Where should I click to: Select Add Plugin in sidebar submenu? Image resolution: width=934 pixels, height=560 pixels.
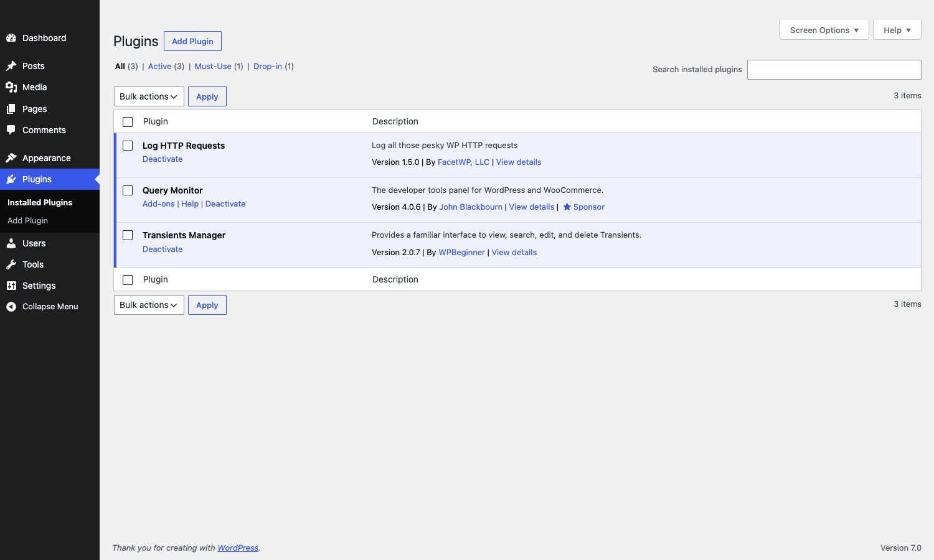pyautogui.click(x=27, y=220)
